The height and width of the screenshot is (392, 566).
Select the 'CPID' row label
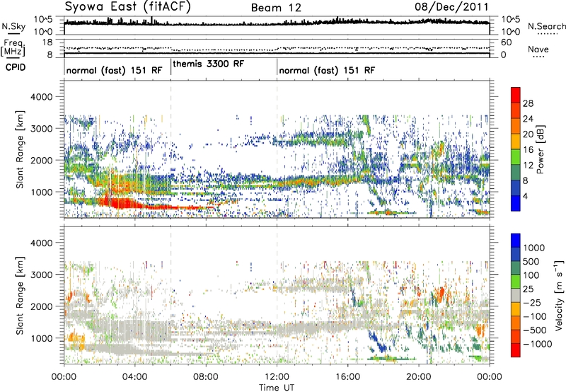(16, 67)
